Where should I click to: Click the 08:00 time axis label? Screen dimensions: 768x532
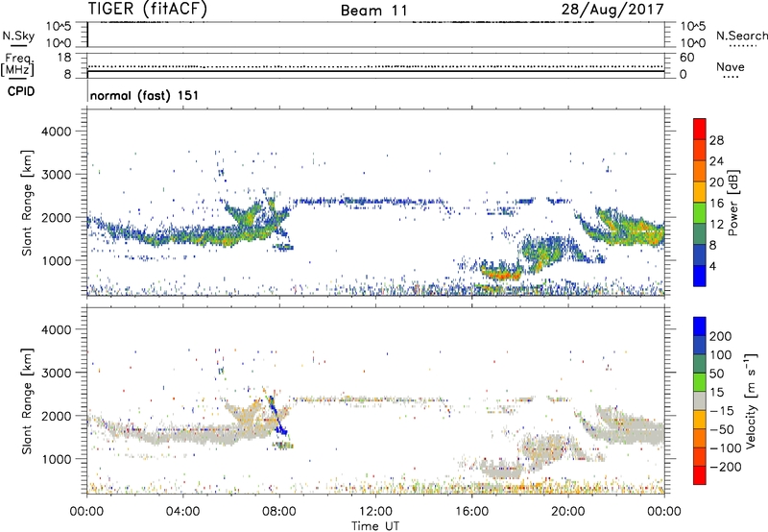point(279,512)
